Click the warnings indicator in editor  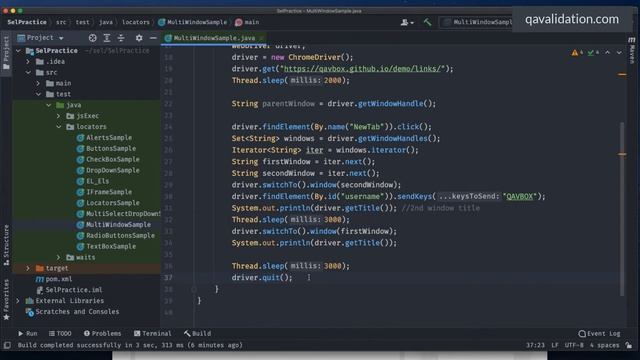coord(577,53)
